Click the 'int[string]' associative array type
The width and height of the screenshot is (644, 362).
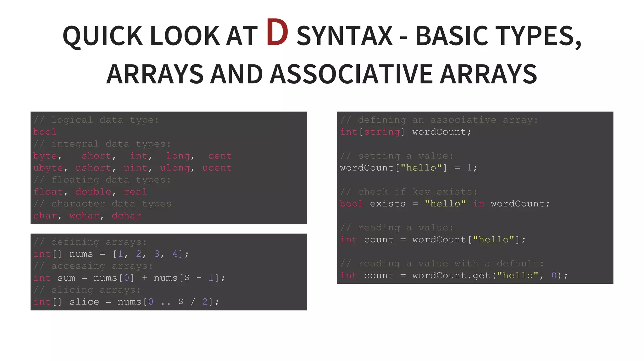[x=372, y=132]
